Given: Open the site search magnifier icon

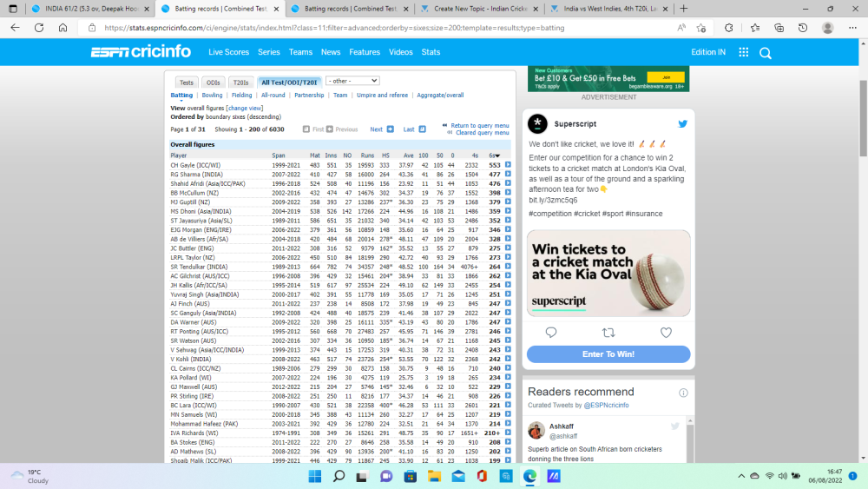Looking at the screenshot, I should [x=765, y=53].
